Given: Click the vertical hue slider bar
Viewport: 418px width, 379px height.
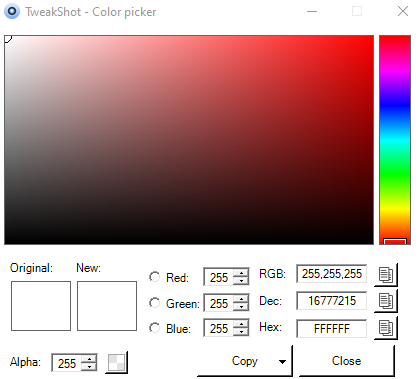Looking at the screenshot, I should pyautogui.click(x=395, y=140).
